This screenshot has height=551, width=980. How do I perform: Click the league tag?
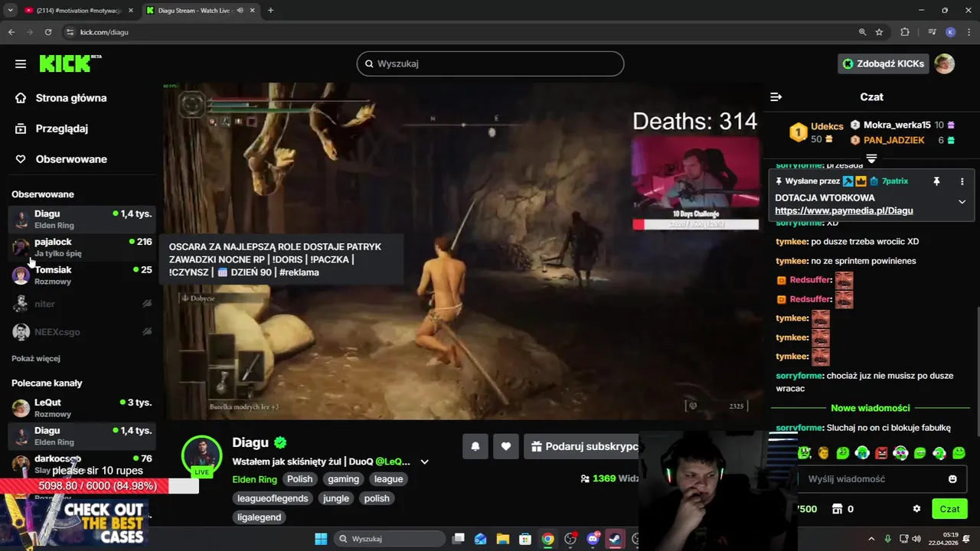point(388,479)
